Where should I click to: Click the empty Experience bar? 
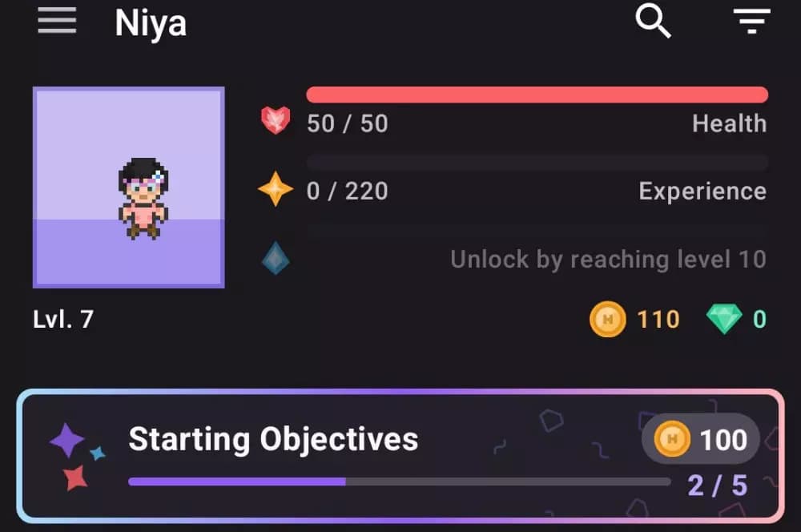pyautogui.click(x=537, y=163)
